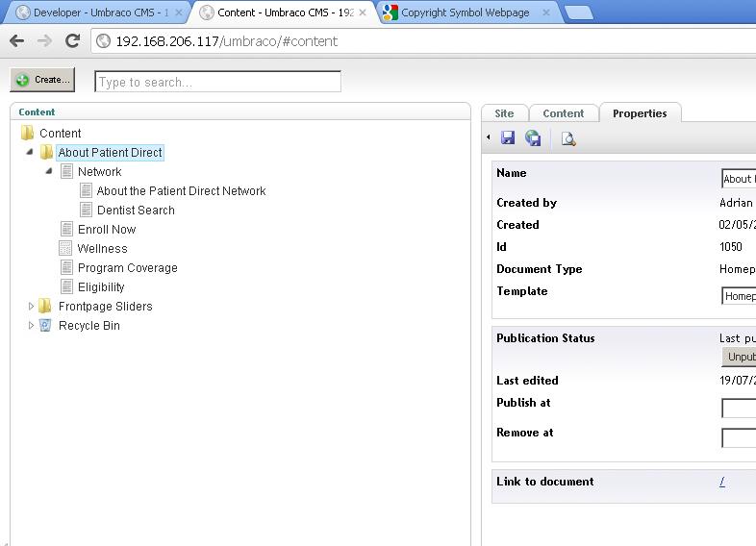The height and width of the screenshot is (546, 756).
Task: Close the Developer - Umbraco CMS tab
Action: [x=178, y=12]
